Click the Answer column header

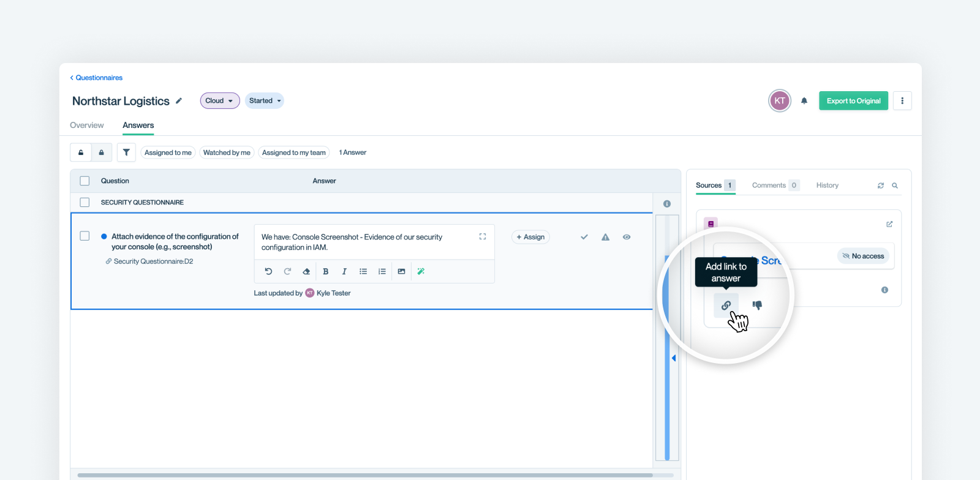(324, 181)
